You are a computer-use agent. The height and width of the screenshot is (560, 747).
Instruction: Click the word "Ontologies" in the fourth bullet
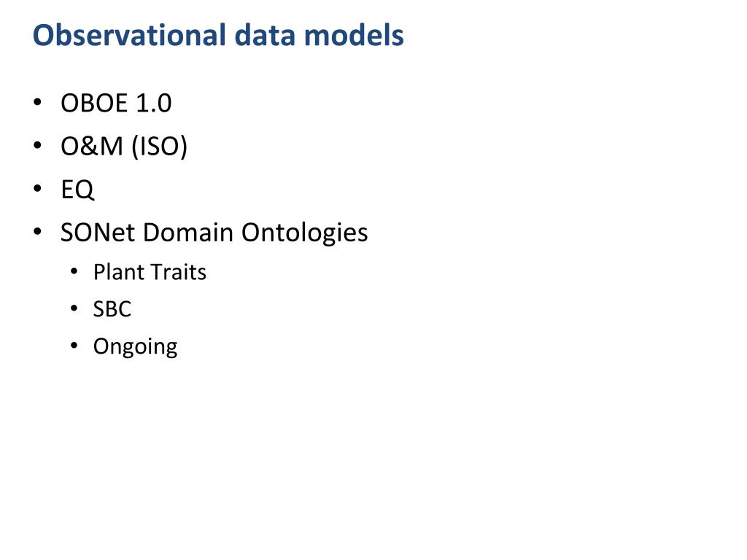[x=304, y=233]
